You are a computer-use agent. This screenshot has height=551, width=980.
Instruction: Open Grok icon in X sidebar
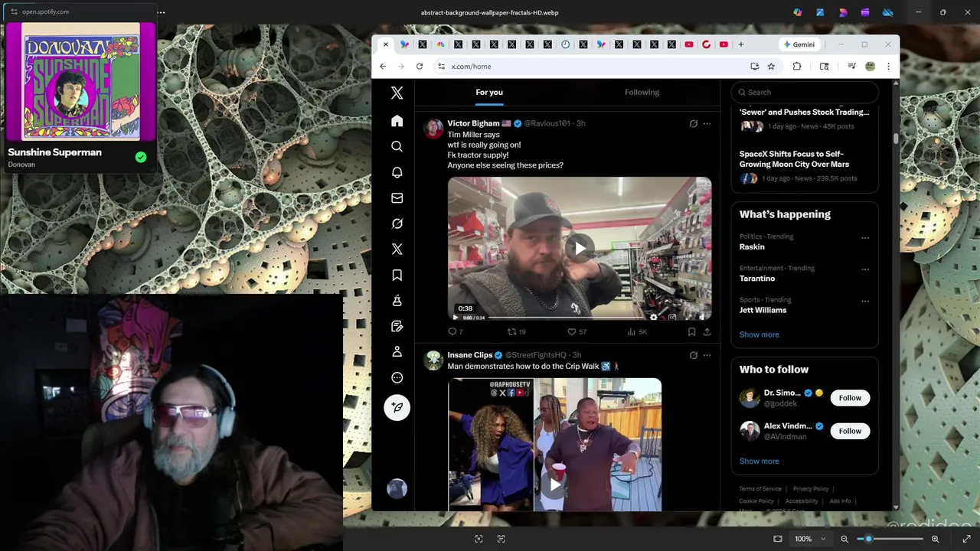(x=397, y=223)
